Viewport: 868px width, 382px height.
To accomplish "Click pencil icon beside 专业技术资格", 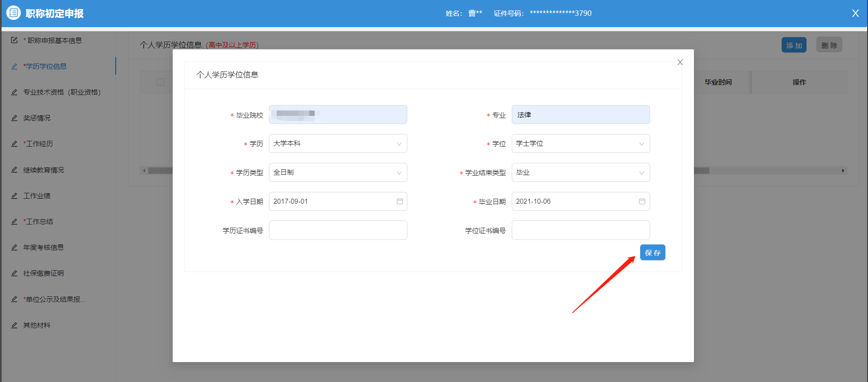I will 14,92.
